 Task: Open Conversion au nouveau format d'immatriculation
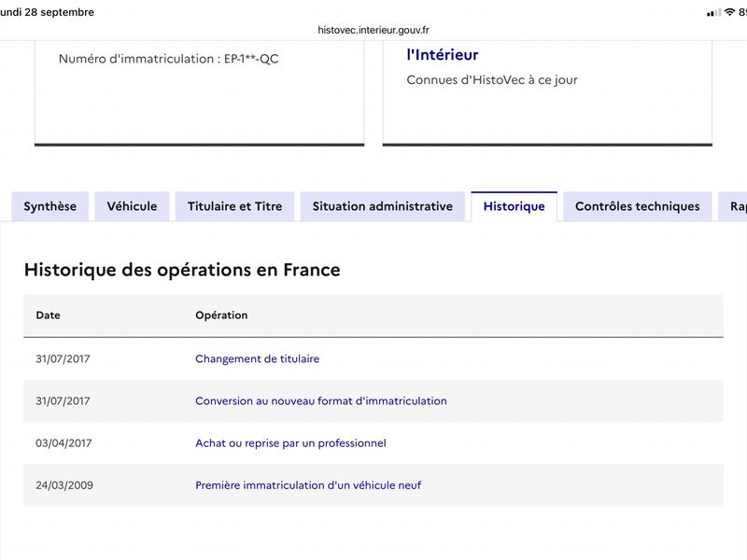pyautogui.click(x=321, y=401)
